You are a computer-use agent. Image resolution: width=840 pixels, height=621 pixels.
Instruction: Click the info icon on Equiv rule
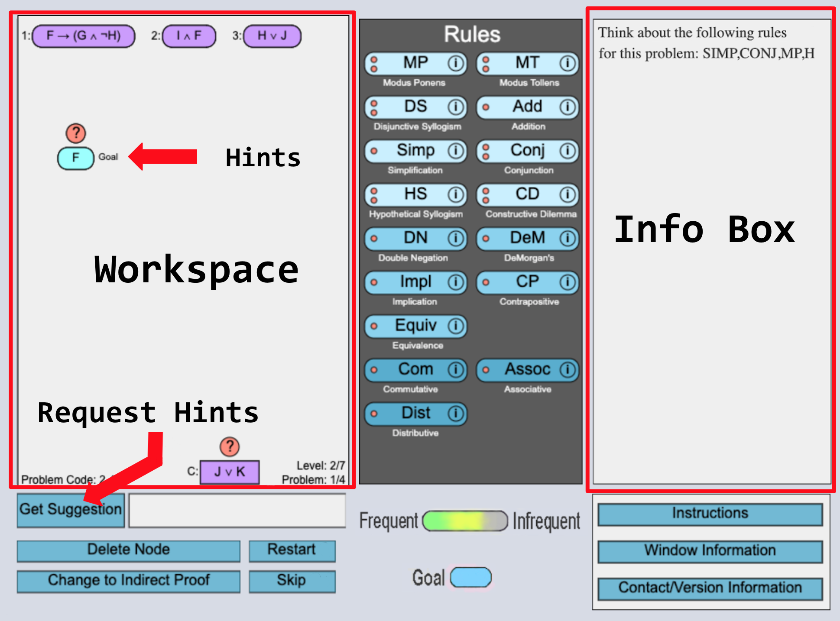(x=455, y=326)
